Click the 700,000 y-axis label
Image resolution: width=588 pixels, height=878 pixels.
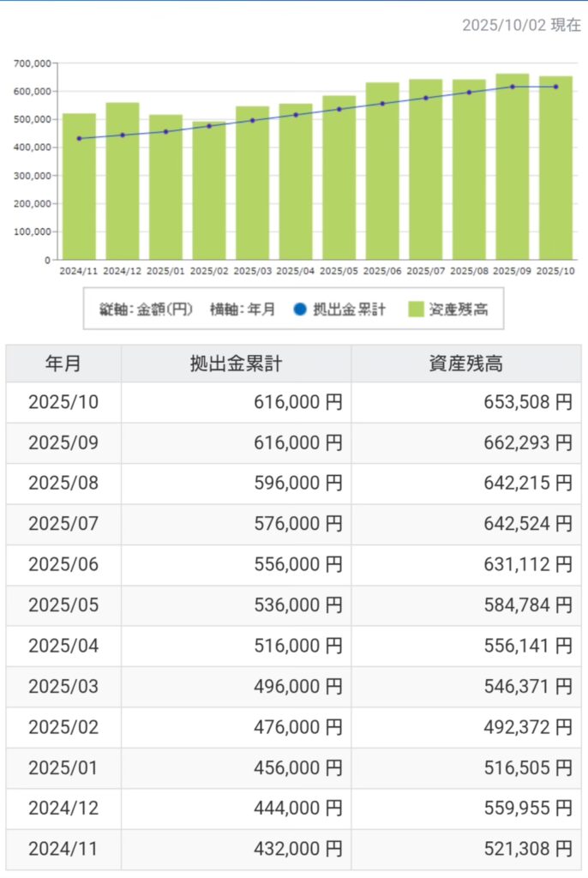pyautogui.click(x=33, y=63)
